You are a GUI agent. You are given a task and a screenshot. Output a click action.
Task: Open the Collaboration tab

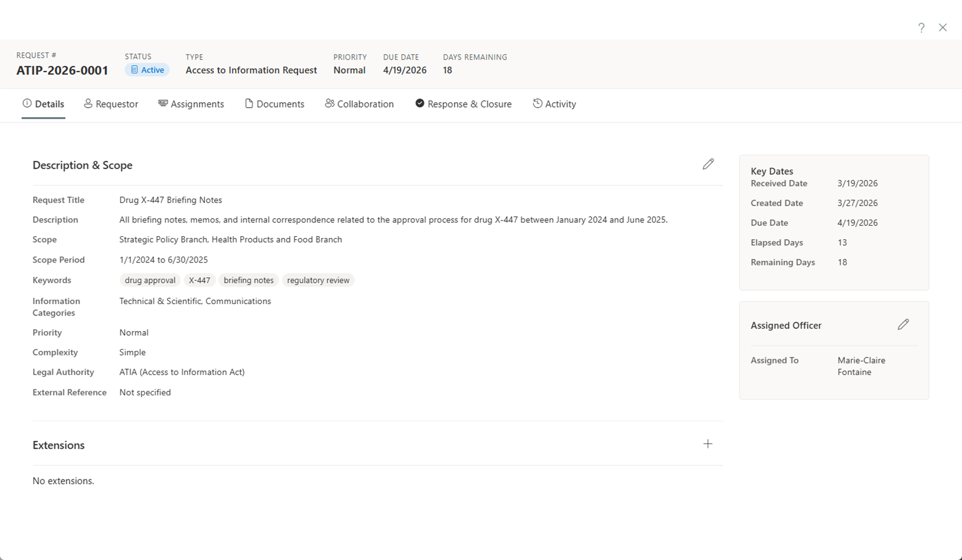[x=360, y=104]
